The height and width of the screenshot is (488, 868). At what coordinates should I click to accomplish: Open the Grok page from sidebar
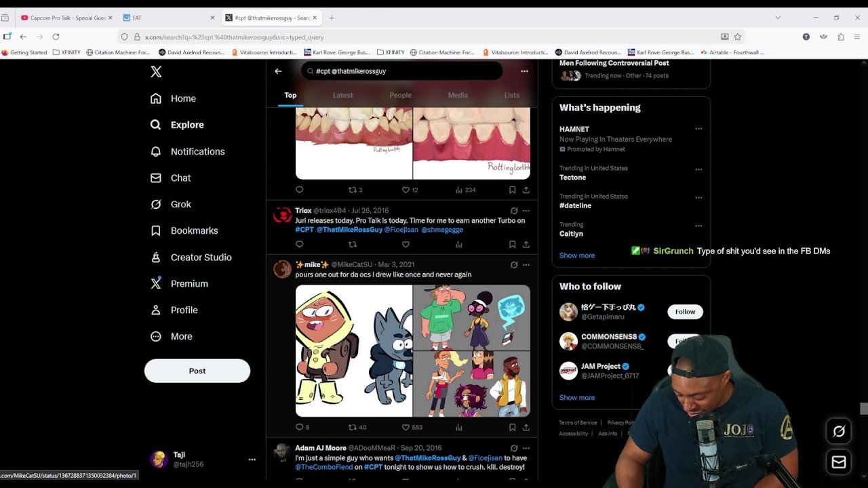pyautogui.click(x=171, y=204)
